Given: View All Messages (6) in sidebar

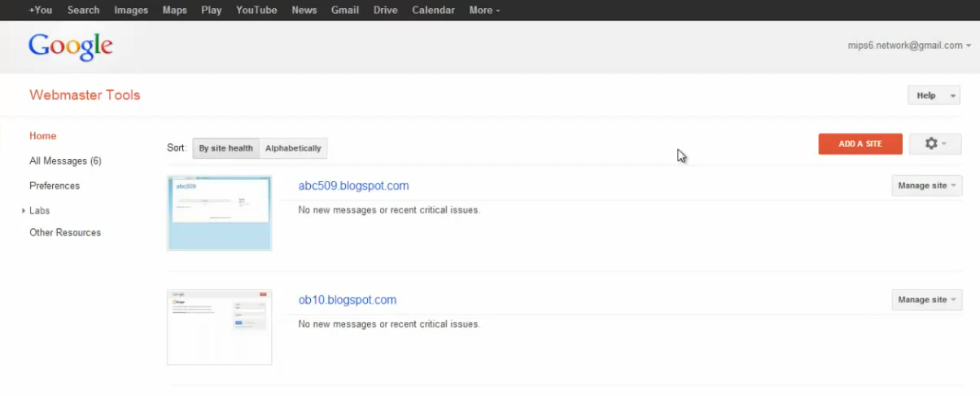Looking at the screenshot, I should tap(65, 161).
